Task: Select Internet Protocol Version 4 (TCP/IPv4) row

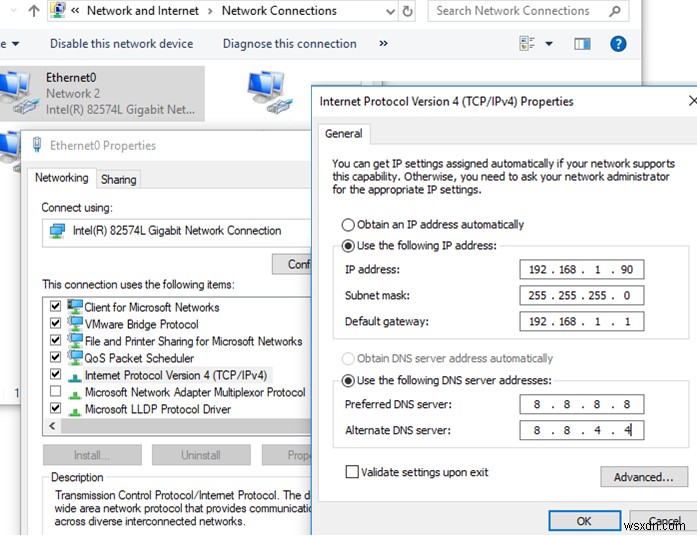Action: [x=176, y=376]
